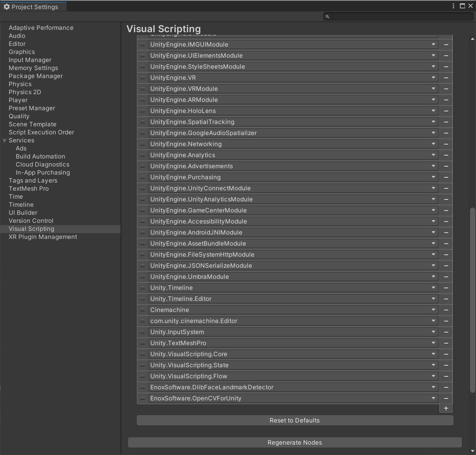This screenshot has width=476, height=455.
Task: Open dropdown for UnityEngine.FileSystemHttpModule
Action: click(x=293, y=255)
